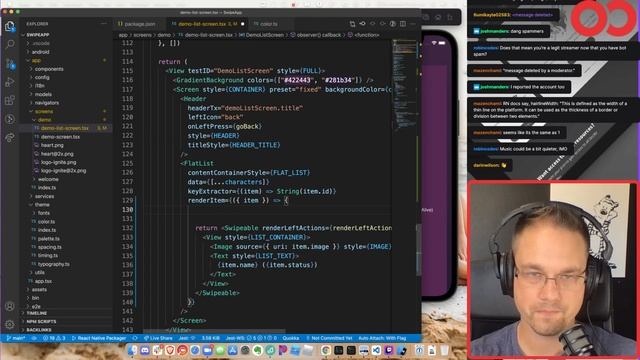Viewport: 640px width, 360px height.
Task: Click Quokka in the status bar
Action: [291, 338]
